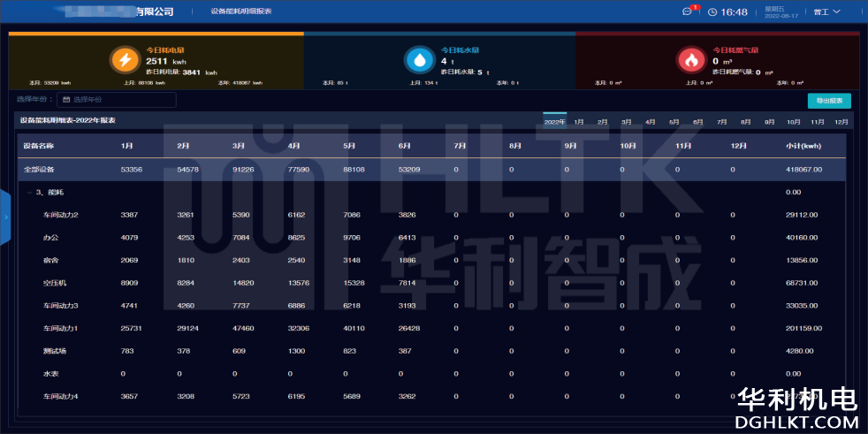Click the water drop consumption icon
The width and height of the screenshot is (868, 434).
pos(419,59)
